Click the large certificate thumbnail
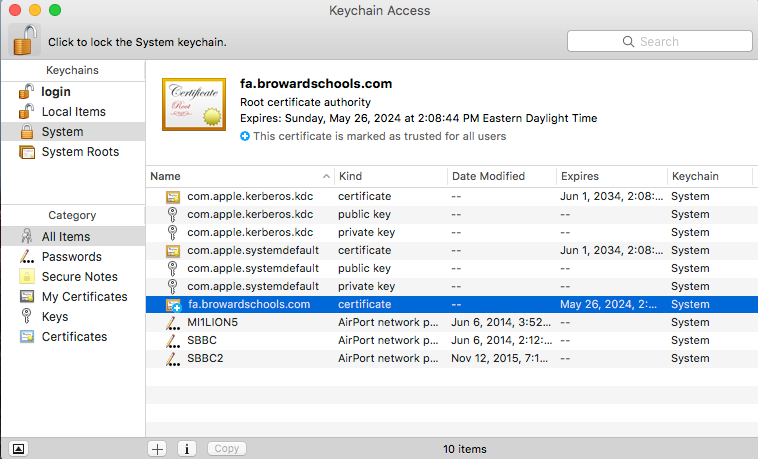 pos(194,104)
